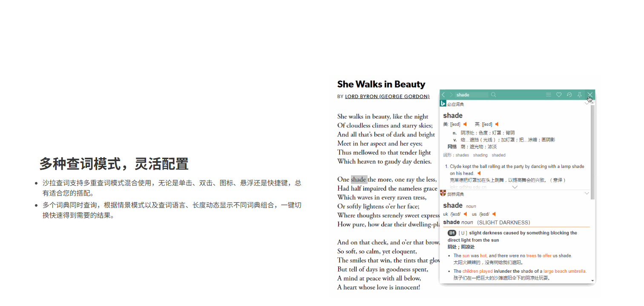Click the word form 'shaded'
The height and width of the screenshot is (306, 644).
(x=498, y=155)
